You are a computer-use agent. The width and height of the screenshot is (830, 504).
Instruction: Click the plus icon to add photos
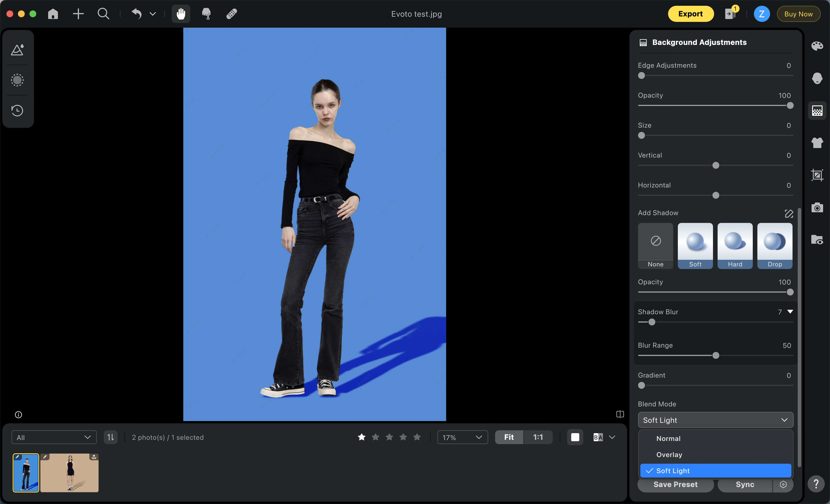click(x=78, y=14)
